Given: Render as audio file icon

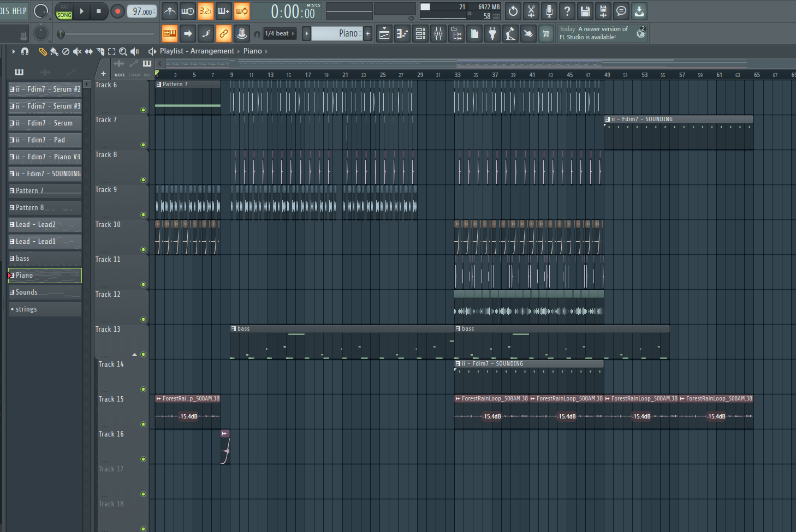Looking at the screenshot, I should pyautogui.click(x=603, y=11).
